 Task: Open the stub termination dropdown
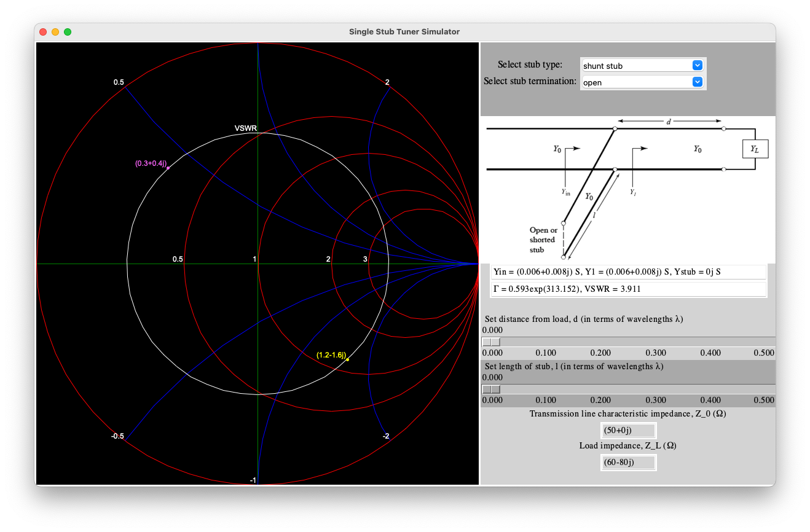[x=642, y=82]
